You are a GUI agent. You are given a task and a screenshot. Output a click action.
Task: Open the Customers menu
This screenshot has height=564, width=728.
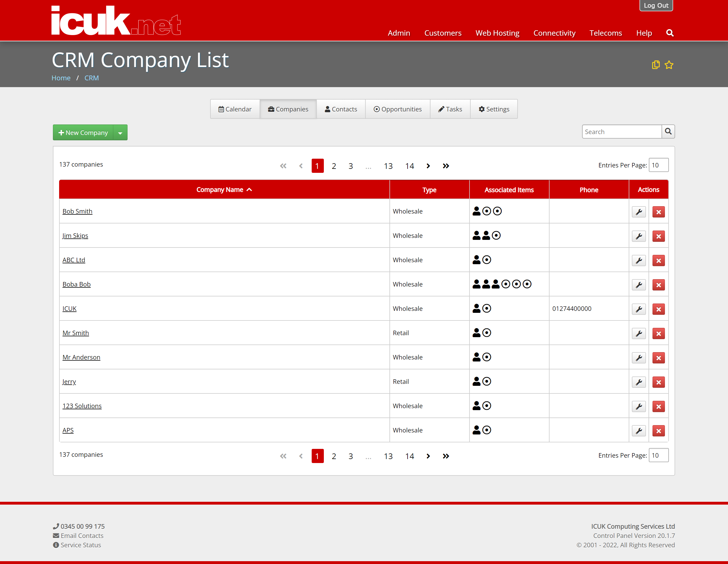pyautogui.click(x=443, y=33)
